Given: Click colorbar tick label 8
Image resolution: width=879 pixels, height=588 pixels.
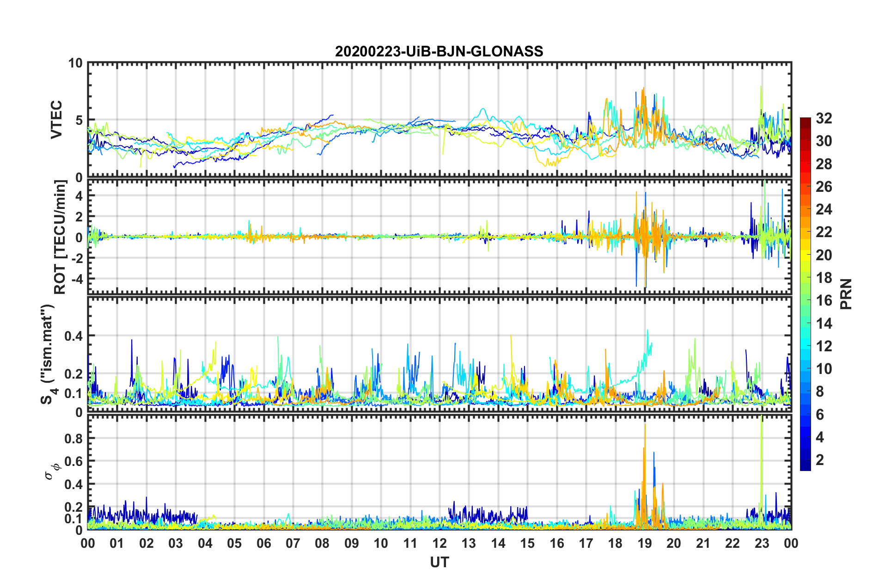Looking at the screenshot, I should (819, 392).
